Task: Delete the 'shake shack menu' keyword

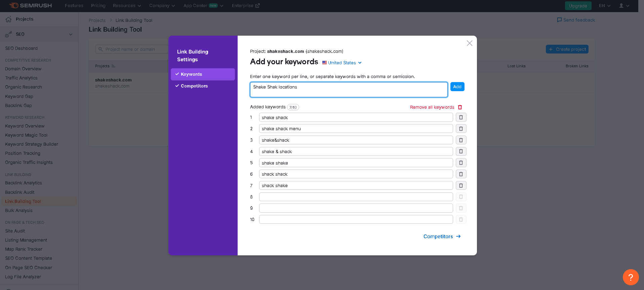Action: point(461,129)
